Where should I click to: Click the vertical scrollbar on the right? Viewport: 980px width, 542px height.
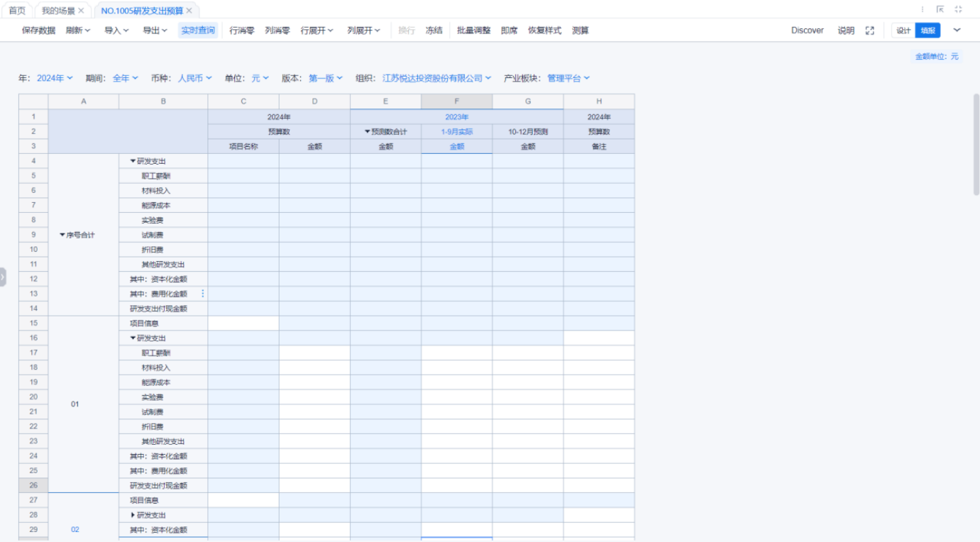(x=976, y=142)
